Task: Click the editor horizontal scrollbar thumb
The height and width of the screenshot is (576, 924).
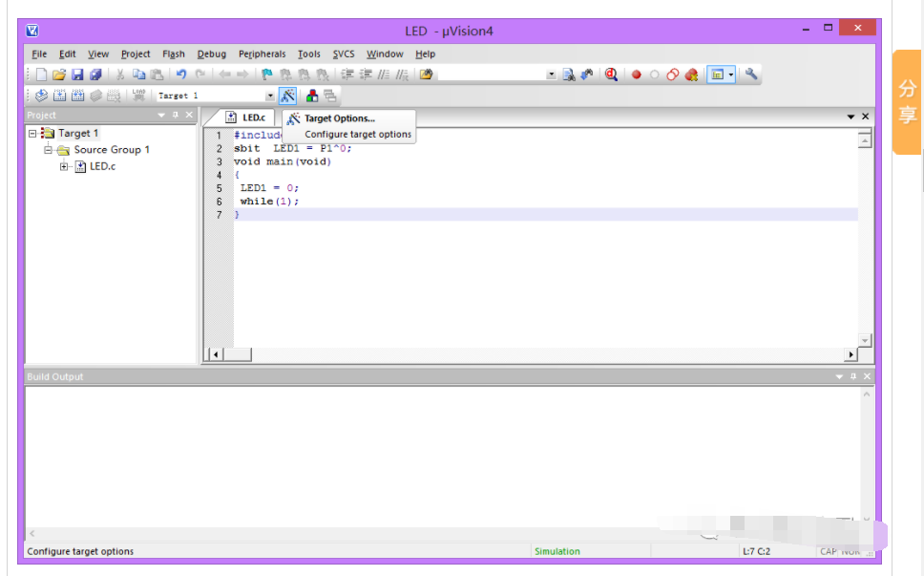Action: coord(237,354)
